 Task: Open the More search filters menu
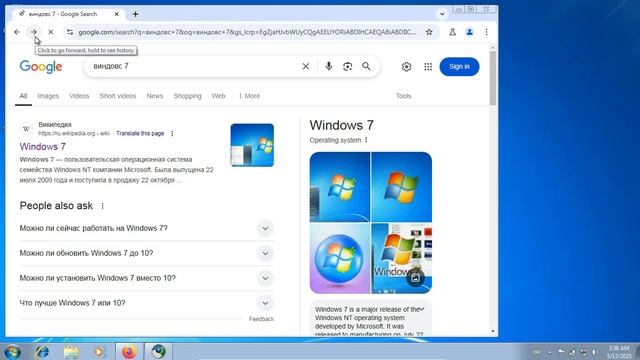pyautogui.click(x=249, y=96)
